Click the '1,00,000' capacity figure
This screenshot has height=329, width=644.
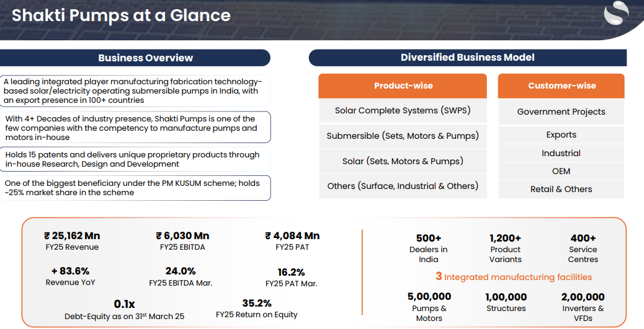click(506, 297)
